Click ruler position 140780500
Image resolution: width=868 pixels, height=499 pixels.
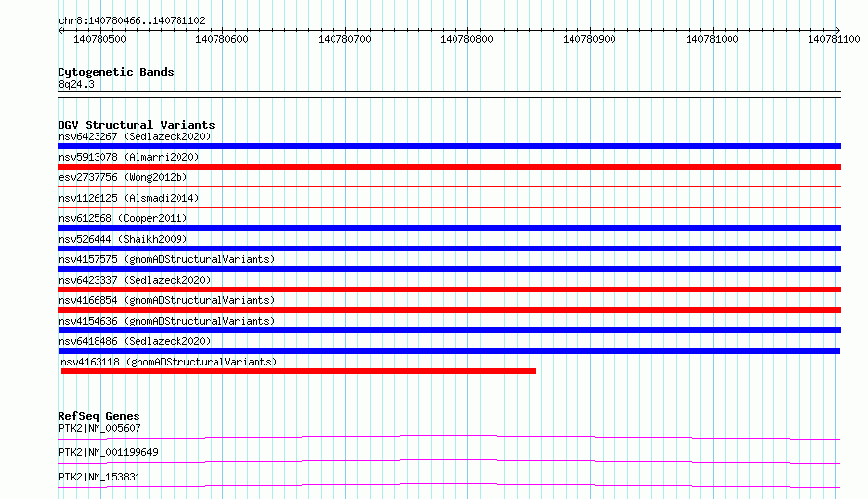pos(99,39)
